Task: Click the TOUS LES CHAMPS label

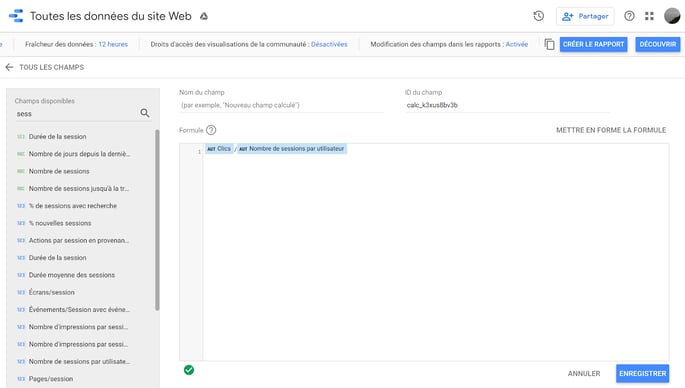Action: [52, 67]
